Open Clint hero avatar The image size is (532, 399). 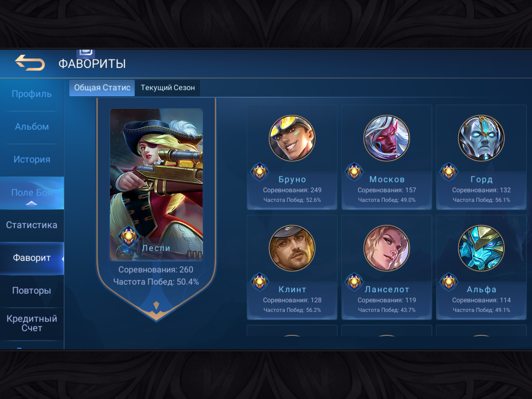[292, 248]
